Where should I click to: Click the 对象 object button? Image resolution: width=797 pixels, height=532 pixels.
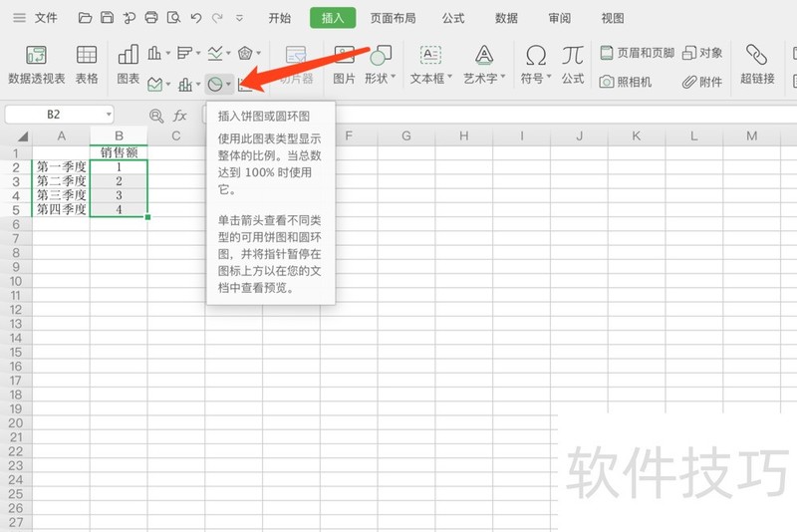point(702,53)
